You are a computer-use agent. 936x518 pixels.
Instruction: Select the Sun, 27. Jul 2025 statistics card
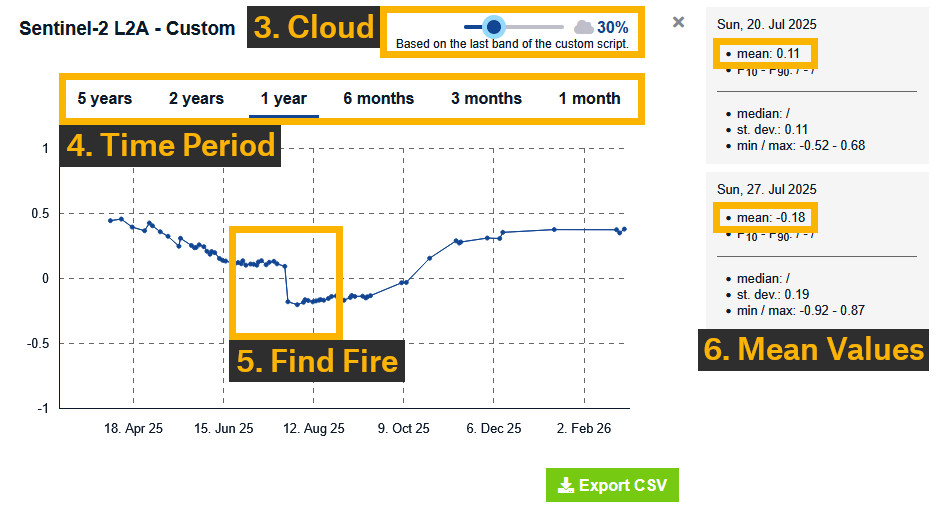817,249
